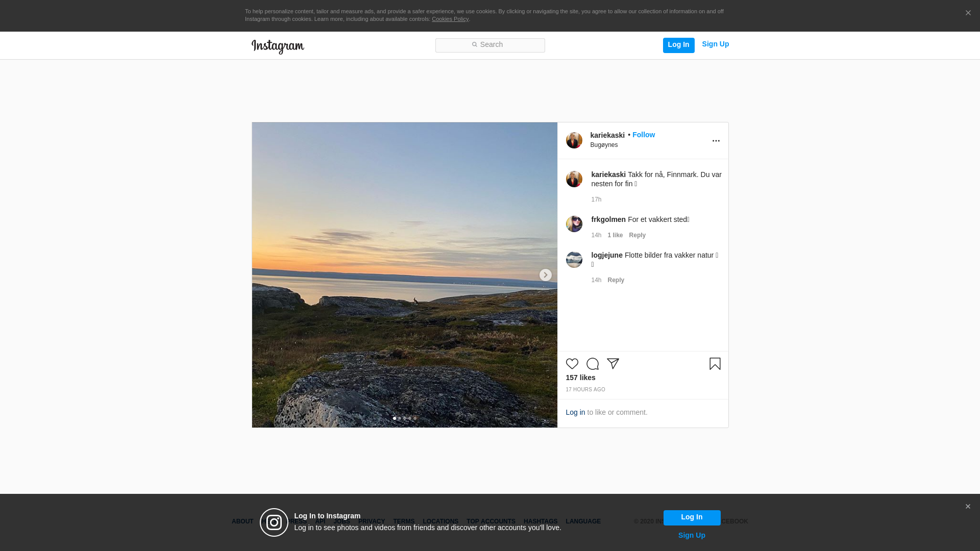
Task: Open the Cookies Policy link
Action: tap(450, 19)
